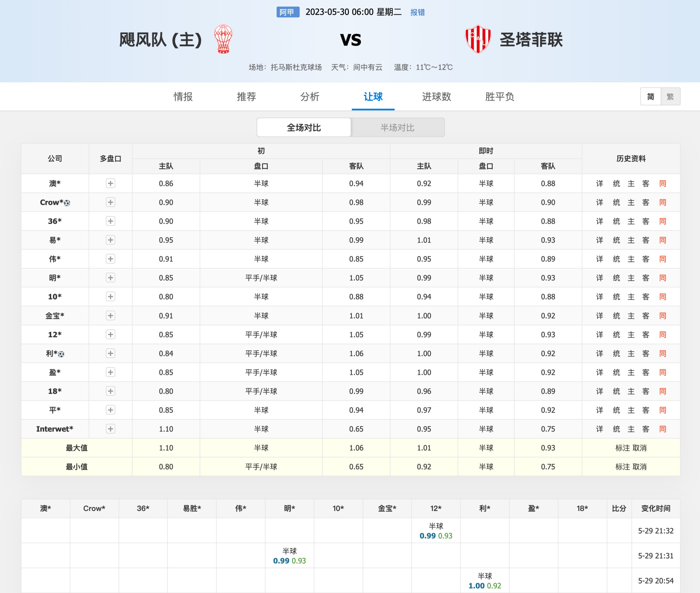Open 主 home history for 12* row
This screenshot has width=700, height=593.
tap(631, 334)
